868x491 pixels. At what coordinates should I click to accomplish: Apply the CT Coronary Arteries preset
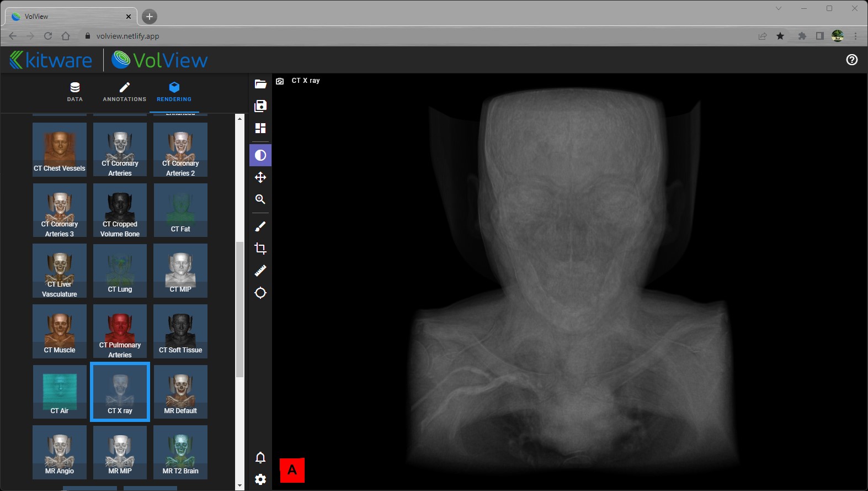point(120,150)
